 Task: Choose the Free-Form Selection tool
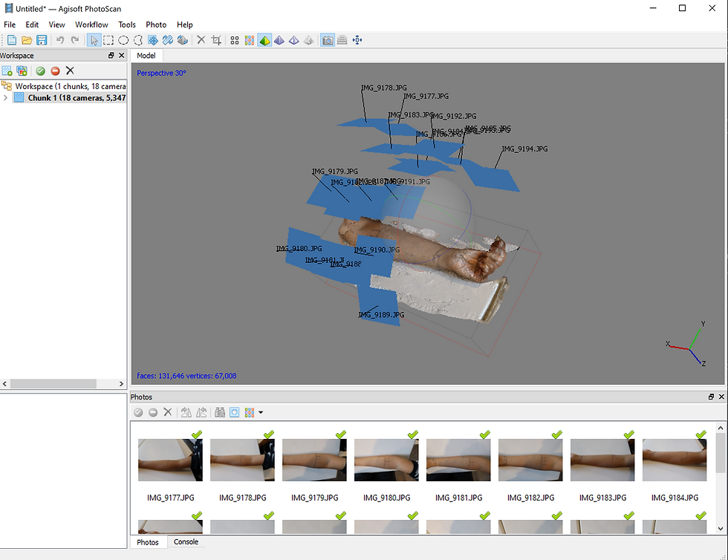click(x=138, y=40)
